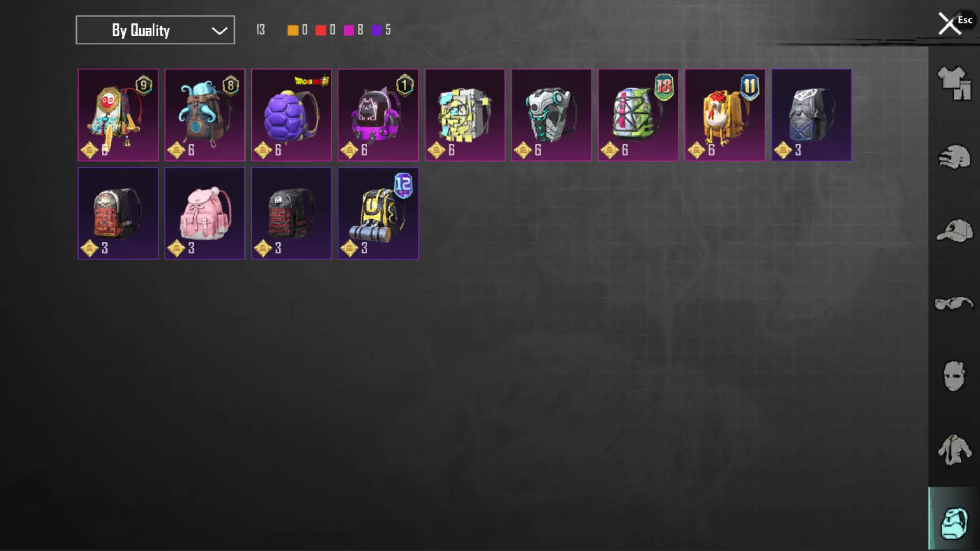This screenshot has width=980, height=551.
Task: Select the face mask category icon
Action: click(954, 376)
